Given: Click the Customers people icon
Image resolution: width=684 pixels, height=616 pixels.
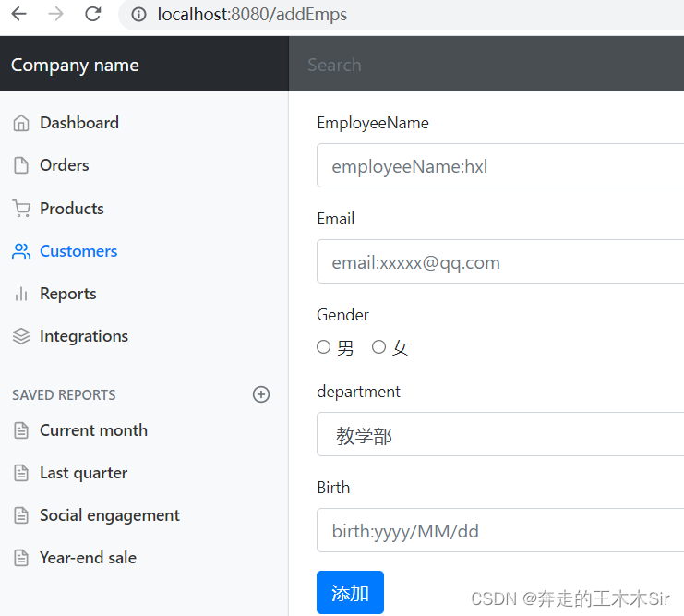Looking at the screenshot, I should tap(21, 251).
